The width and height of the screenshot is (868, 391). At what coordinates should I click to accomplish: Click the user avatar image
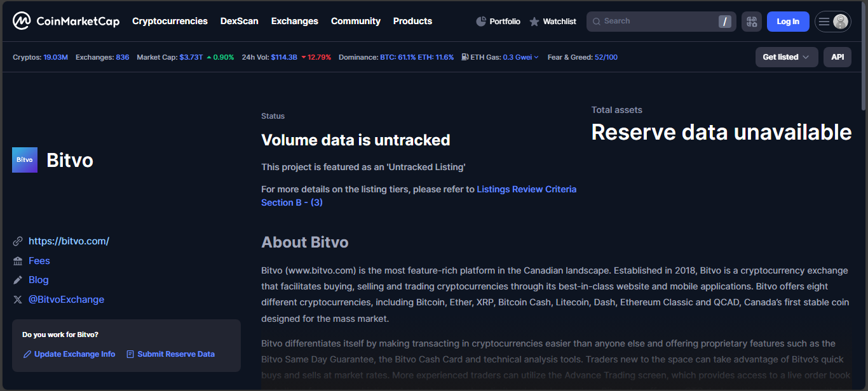[841, 22]
